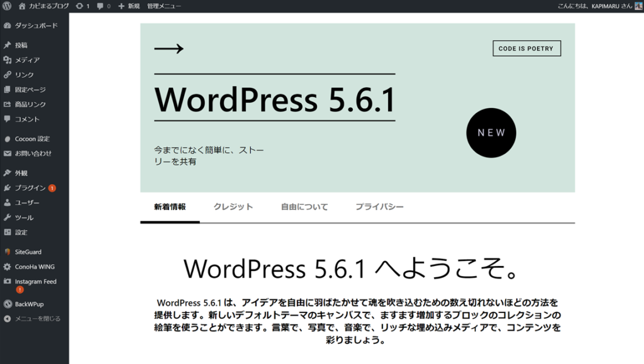Open 管理メニュー in the admin bar

[164, 6]
